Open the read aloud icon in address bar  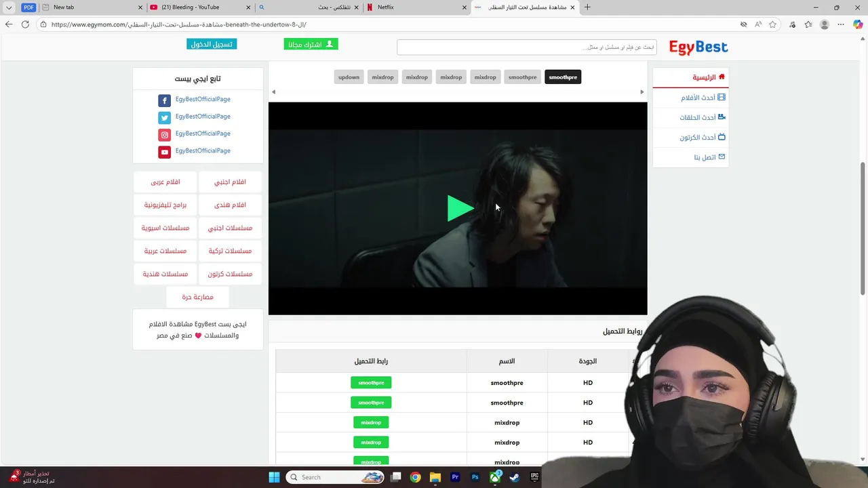tap(757, 24)
